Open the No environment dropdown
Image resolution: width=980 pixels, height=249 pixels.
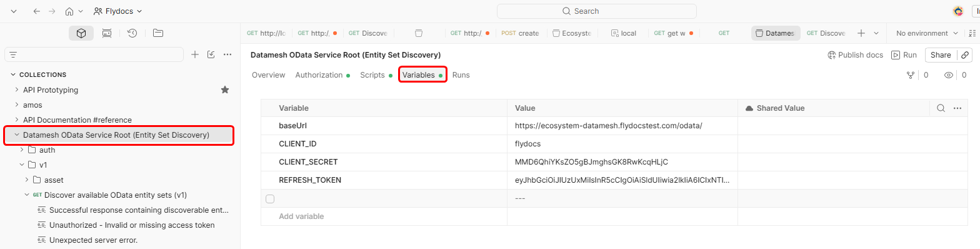point(927,33)
